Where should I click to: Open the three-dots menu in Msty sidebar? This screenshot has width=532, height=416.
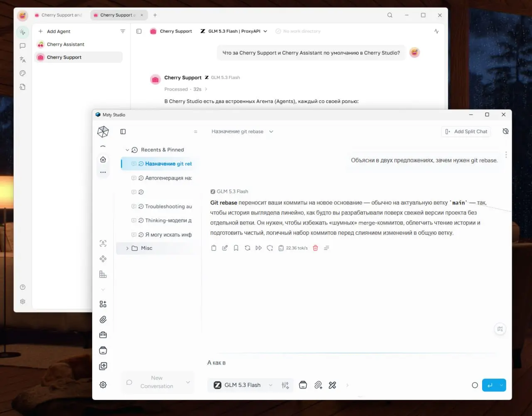103,172
